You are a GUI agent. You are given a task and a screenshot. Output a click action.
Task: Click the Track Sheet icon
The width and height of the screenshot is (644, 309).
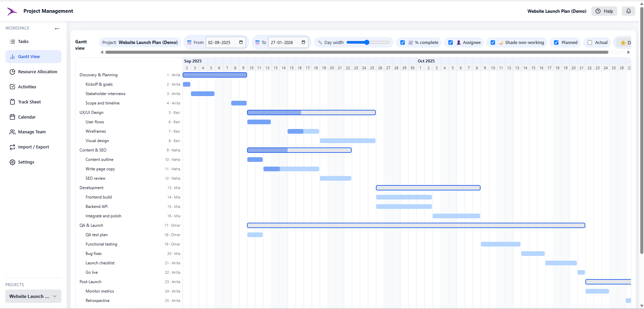point(12,101)
